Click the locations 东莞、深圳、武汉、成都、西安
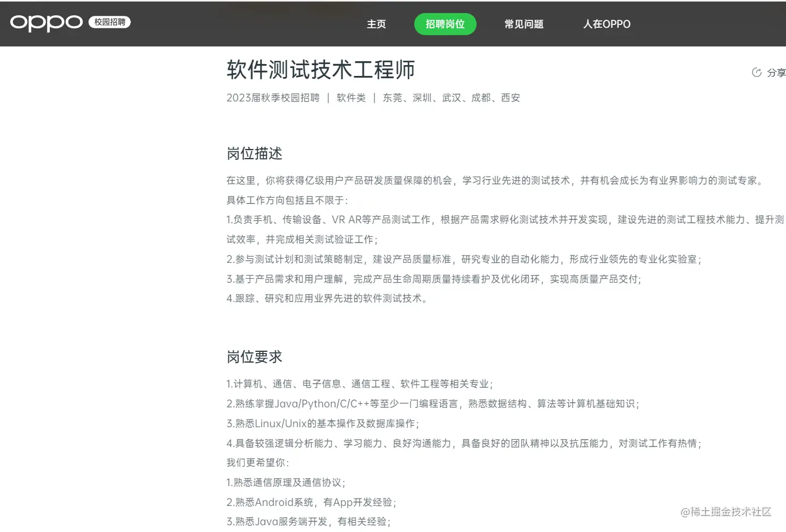Viewport: 786px width, 532px height. click(x=452, y=97)
